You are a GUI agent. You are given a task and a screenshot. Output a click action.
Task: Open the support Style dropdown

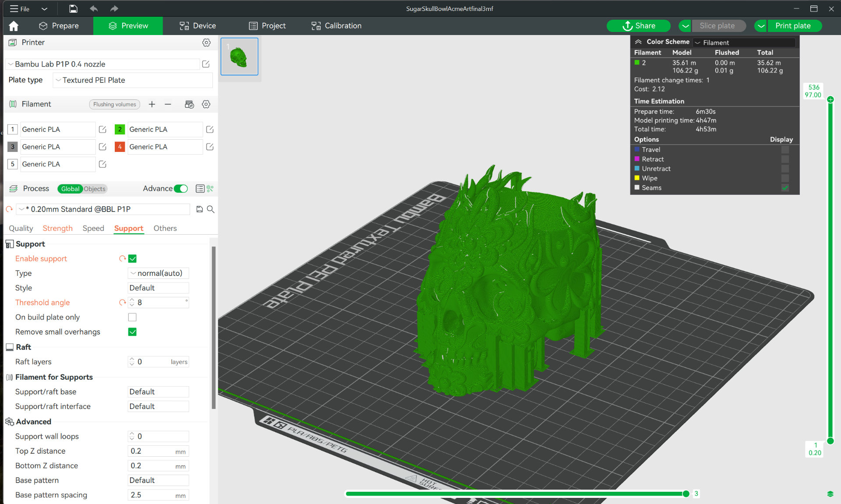(x=158, y=288)
